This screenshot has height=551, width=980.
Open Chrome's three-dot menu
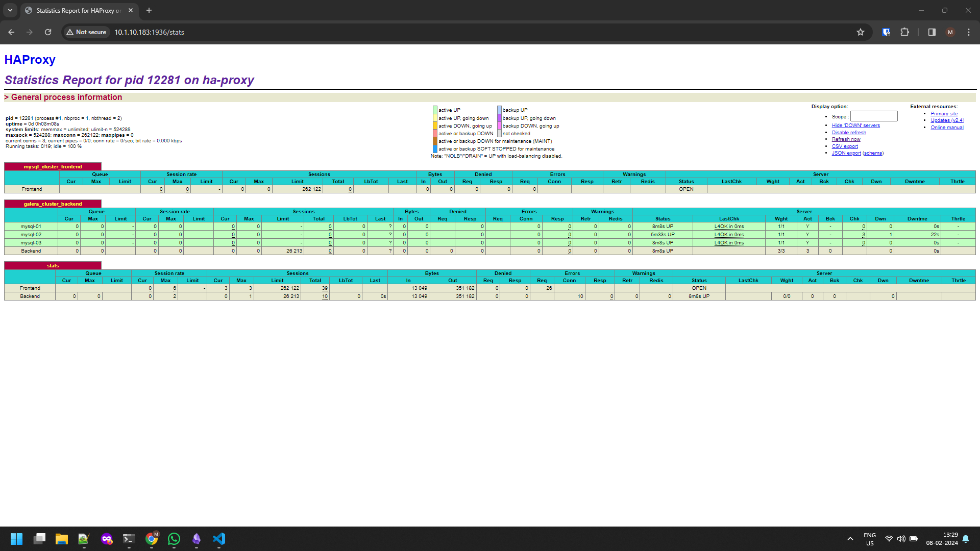[x=969, y=32]
